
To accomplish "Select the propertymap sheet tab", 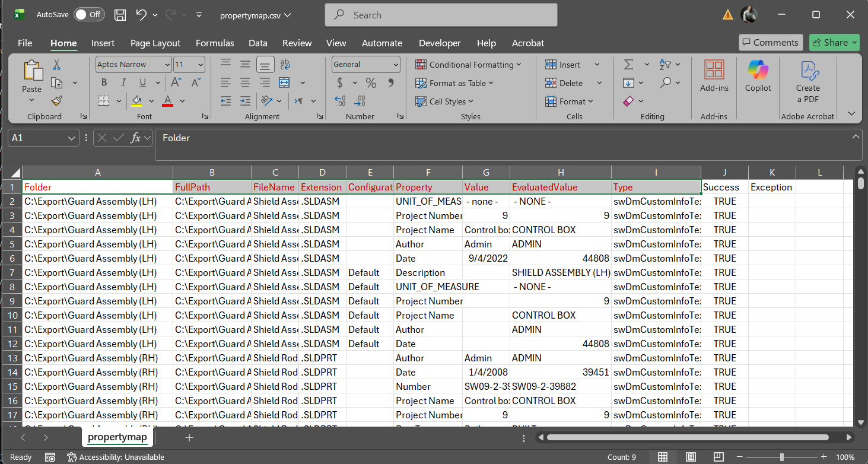I will (x=117, y=437).
